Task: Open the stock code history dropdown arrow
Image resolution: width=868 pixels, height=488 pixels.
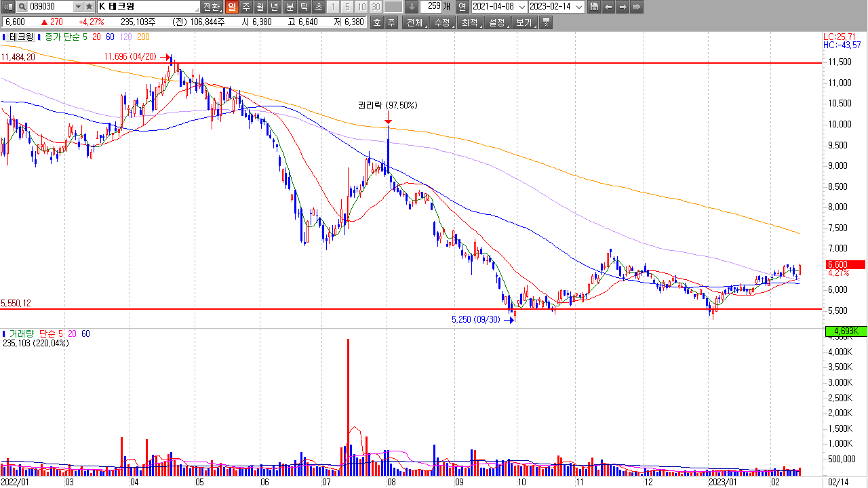Action: pos(77,7)
